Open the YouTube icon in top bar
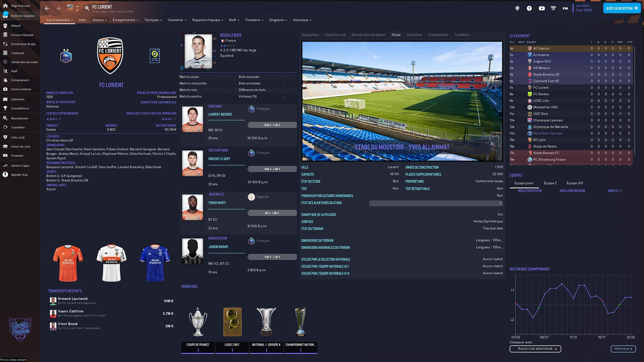Screen dimensions: 644x362 click(x=542, y=8)
